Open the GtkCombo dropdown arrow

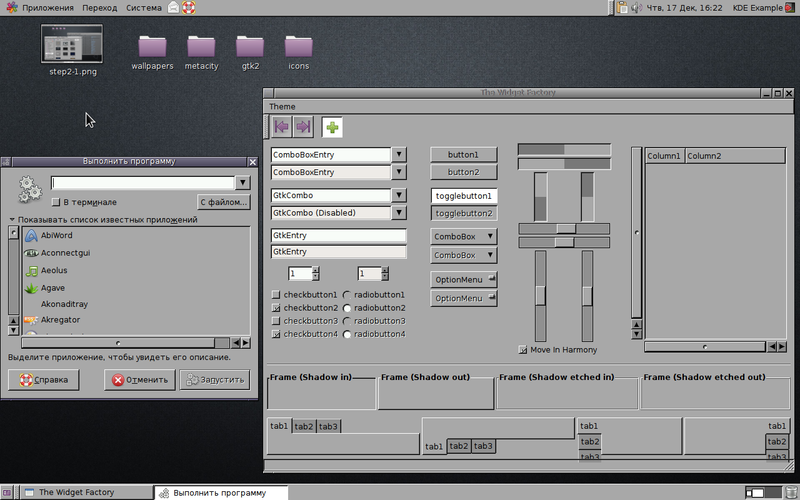click(399, 195)
